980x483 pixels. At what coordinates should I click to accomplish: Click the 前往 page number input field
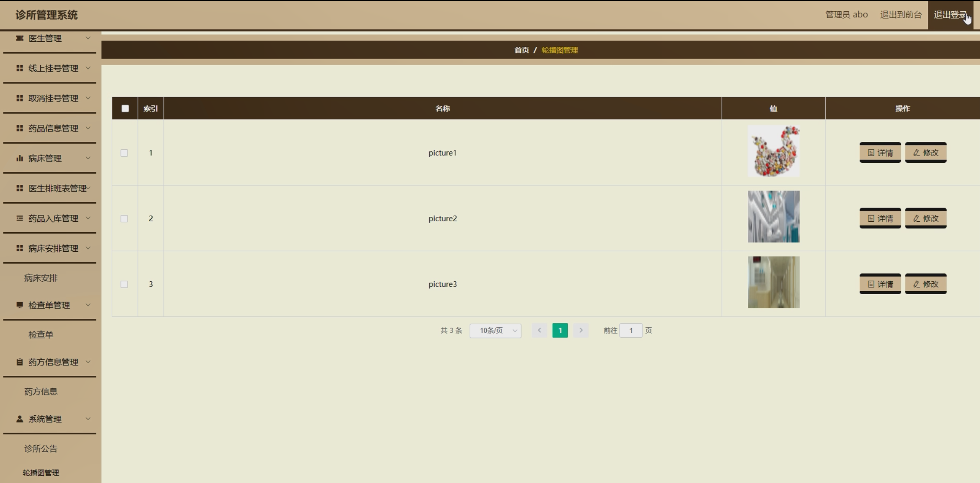[x=631, y=330]
